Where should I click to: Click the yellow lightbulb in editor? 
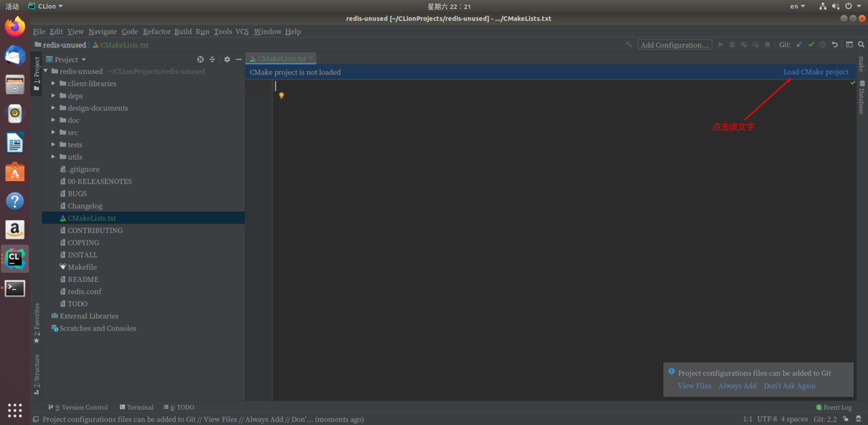click(281, 96)
